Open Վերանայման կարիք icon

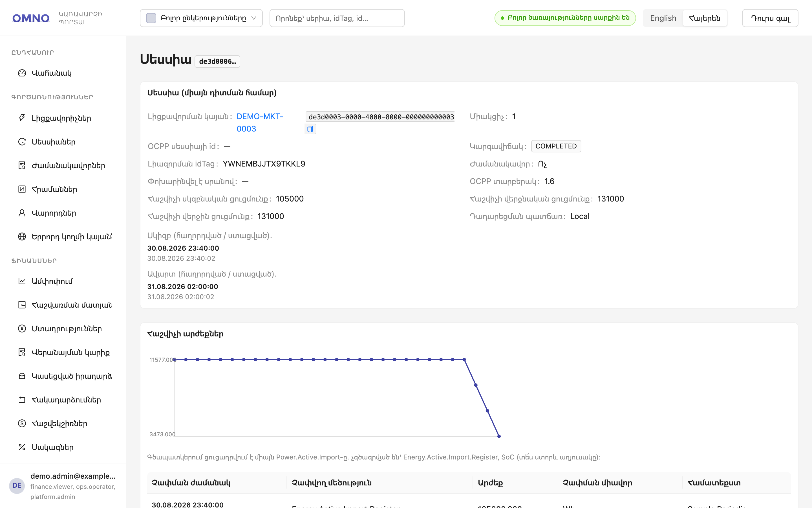pyautogui.click(x=22, y=352)
